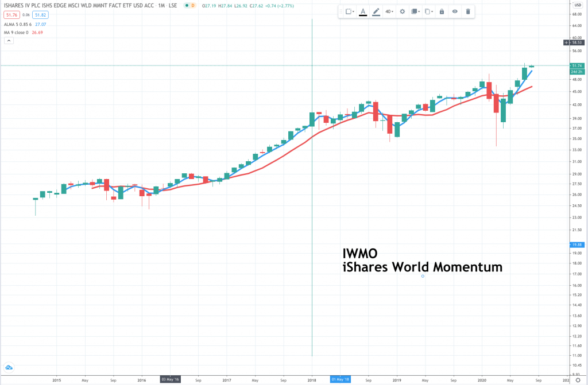
Task: Click the 68.00 price scale label
Action: point(577,14)
